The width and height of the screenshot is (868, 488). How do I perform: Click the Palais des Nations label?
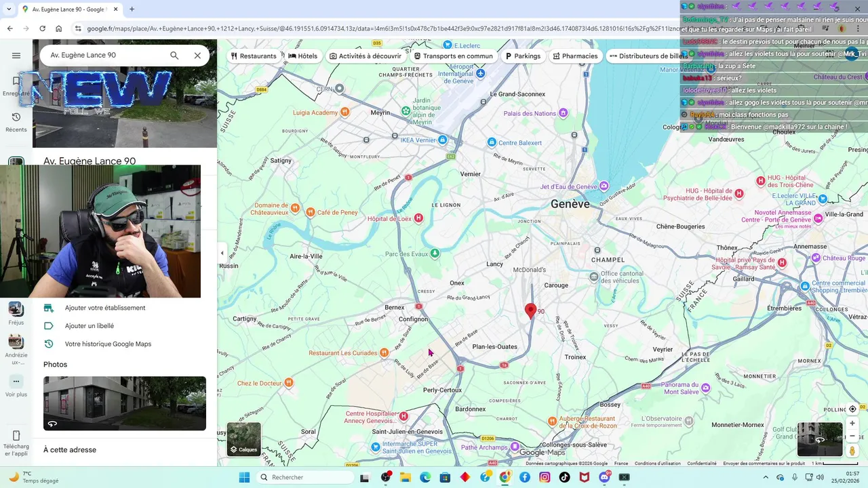click(530, 113)
